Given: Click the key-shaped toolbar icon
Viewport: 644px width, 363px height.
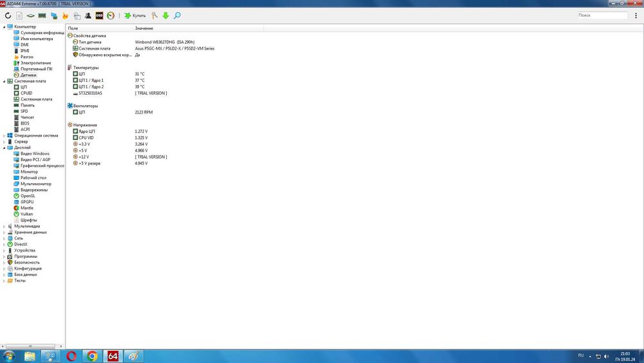Looking at the screenshot, I should [155, 15].
